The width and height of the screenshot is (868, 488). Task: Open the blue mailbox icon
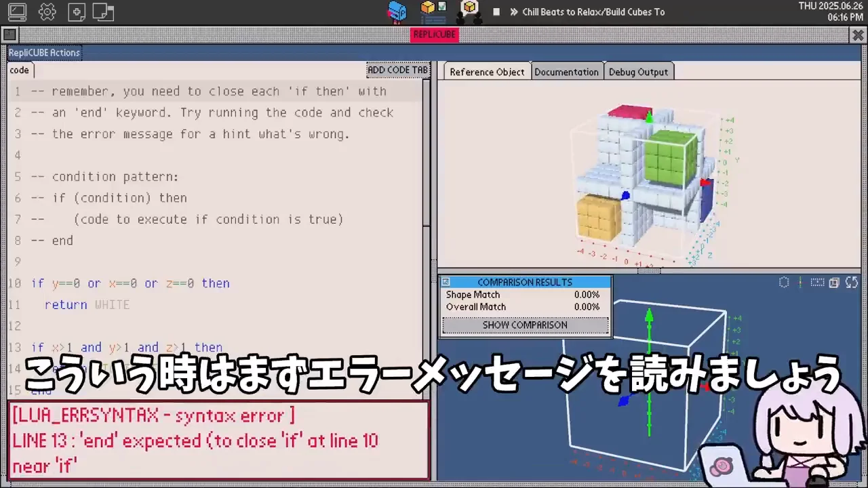click(x=397, y=12)
